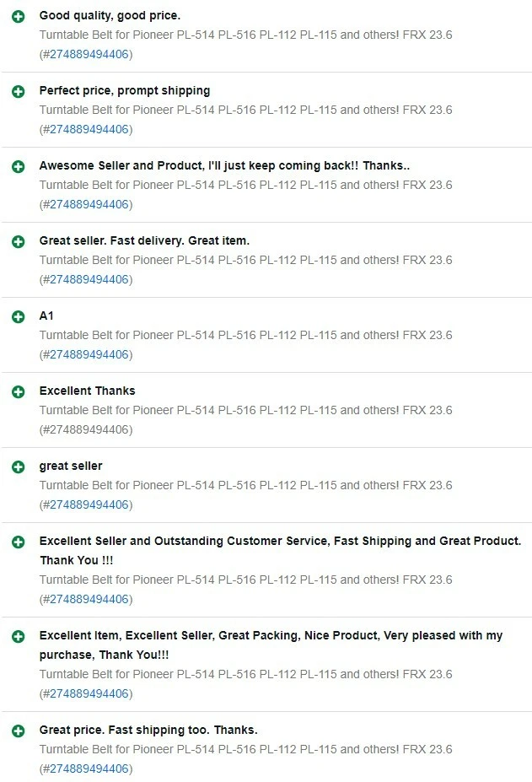Click green plus beside 'Excellent Item, Excellent Seller' feedback

coord(19,637)
